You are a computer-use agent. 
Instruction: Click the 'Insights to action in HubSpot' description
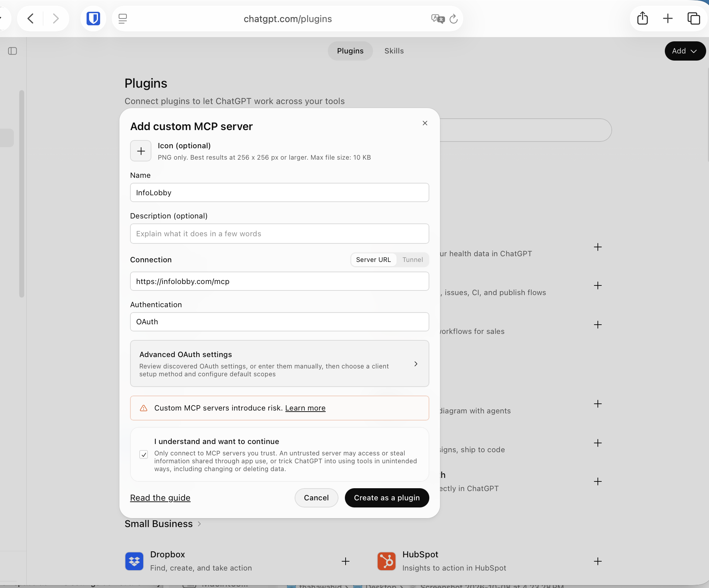click(x=454, y=568)
